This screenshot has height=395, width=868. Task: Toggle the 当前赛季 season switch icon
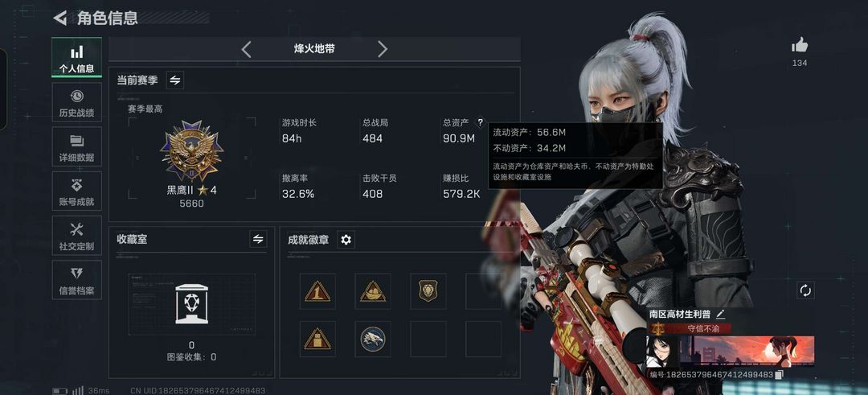click(175, 80)
